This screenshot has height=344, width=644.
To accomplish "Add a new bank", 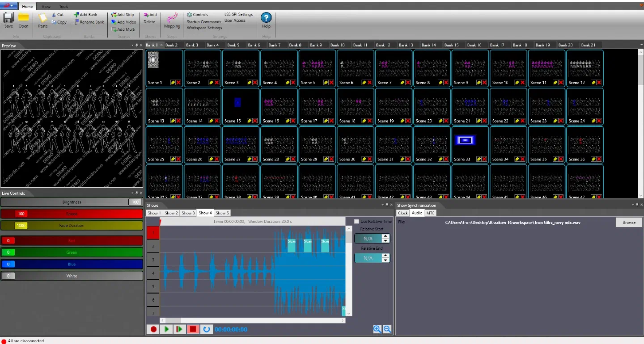I will point(85,15).
